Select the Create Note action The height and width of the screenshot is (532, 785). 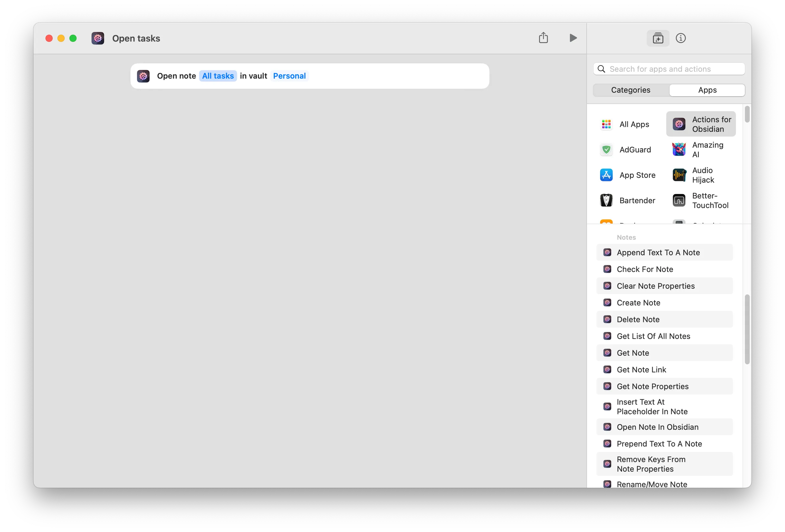(x=638, y=302)
